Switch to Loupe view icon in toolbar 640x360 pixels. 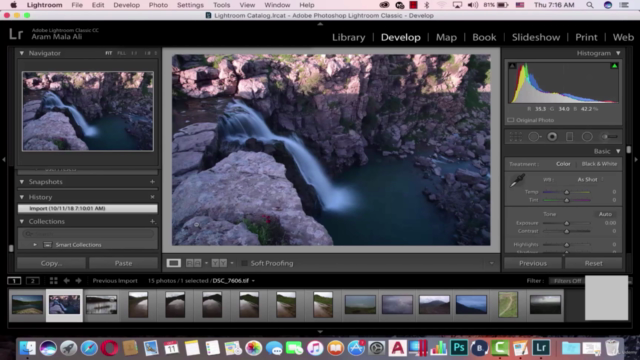tap(173, 263)
